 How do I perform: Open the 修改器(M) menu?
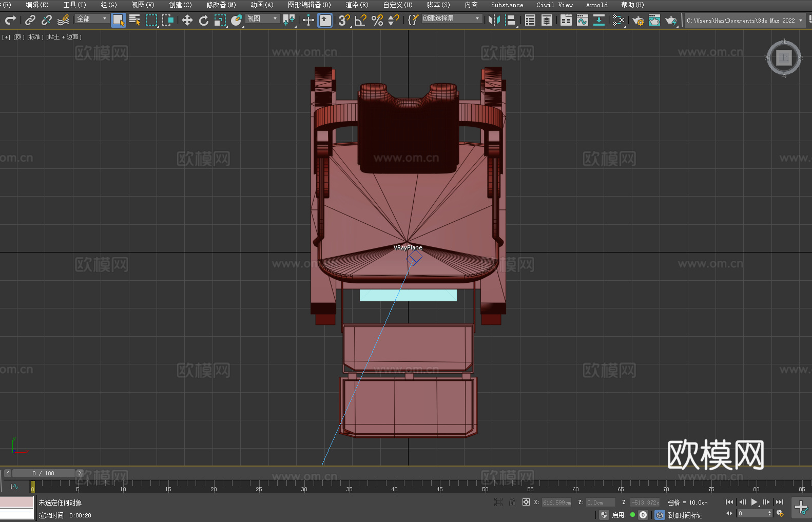pos(221,5)
